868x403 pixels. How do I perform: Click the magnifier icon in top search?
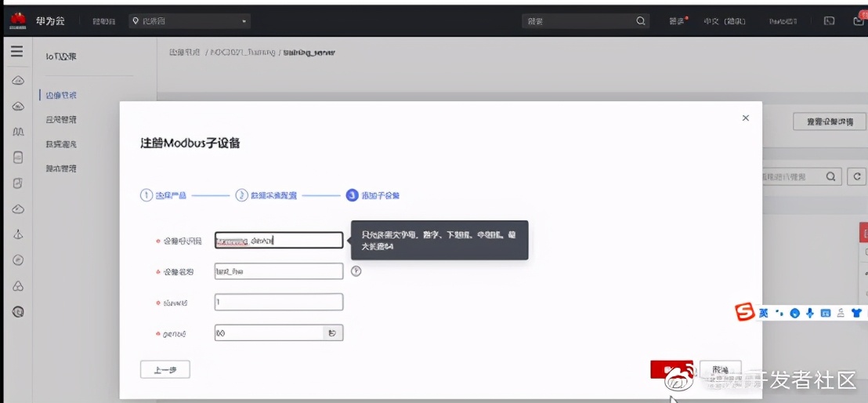(x=641, y=21)
